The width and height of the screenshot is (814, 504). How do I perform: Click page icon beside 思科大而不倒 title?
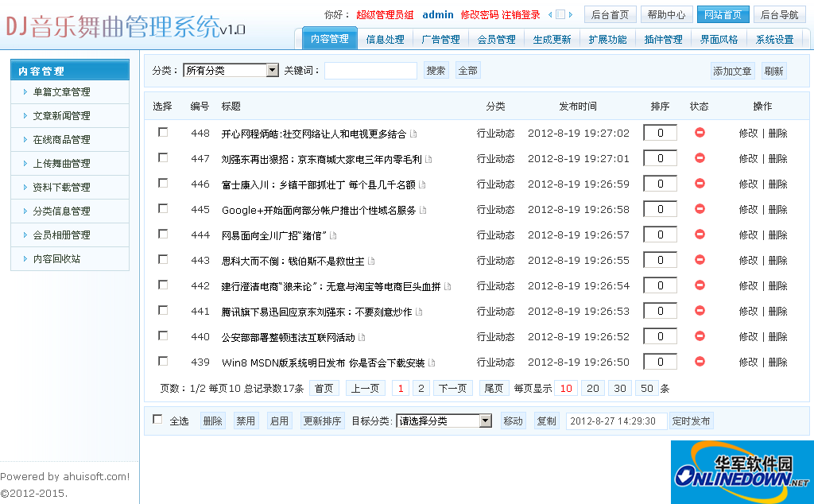coord(371,261)
